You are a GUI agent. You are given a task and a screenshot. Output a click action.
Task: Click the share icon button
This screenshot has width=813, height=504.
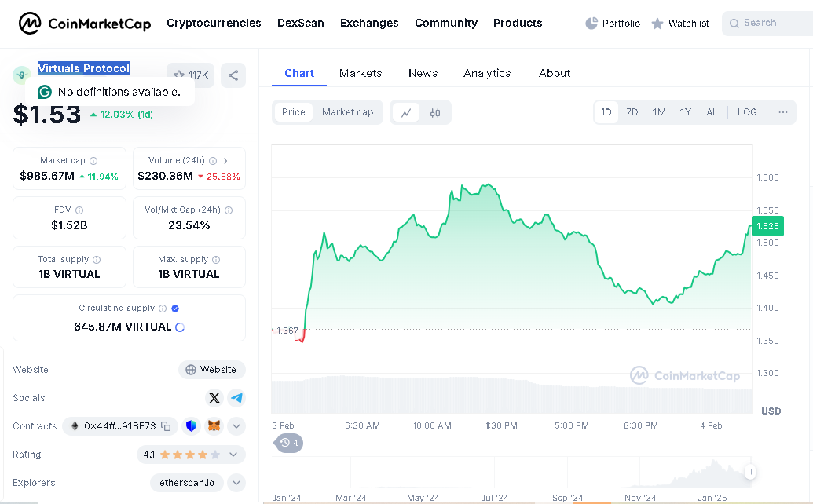233,75
